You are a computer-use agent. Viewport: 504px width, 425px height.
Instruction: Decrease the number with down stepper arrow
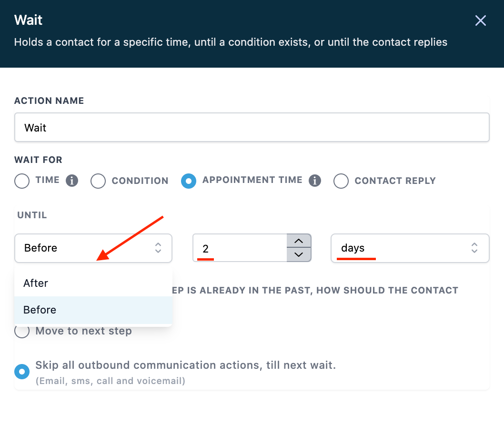pyautogui.click(x=299, y=254)
